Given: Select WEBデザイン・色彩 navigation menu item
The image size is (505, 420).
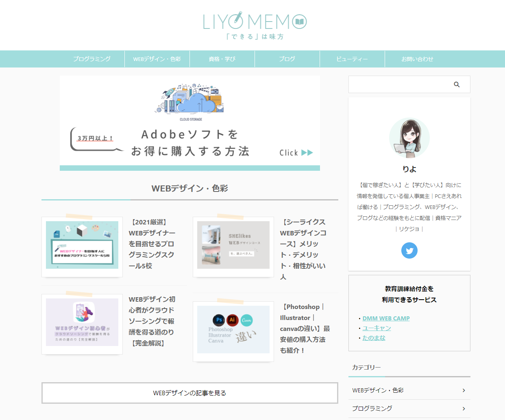Looking at the screenshot, I should (157, 59).
